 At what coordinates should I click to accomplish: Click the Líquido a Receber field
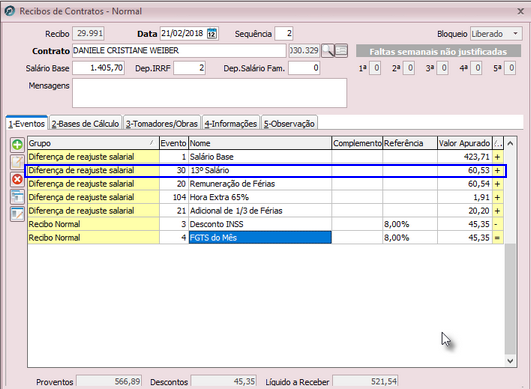pyautogui.click(x=365, y=382)
